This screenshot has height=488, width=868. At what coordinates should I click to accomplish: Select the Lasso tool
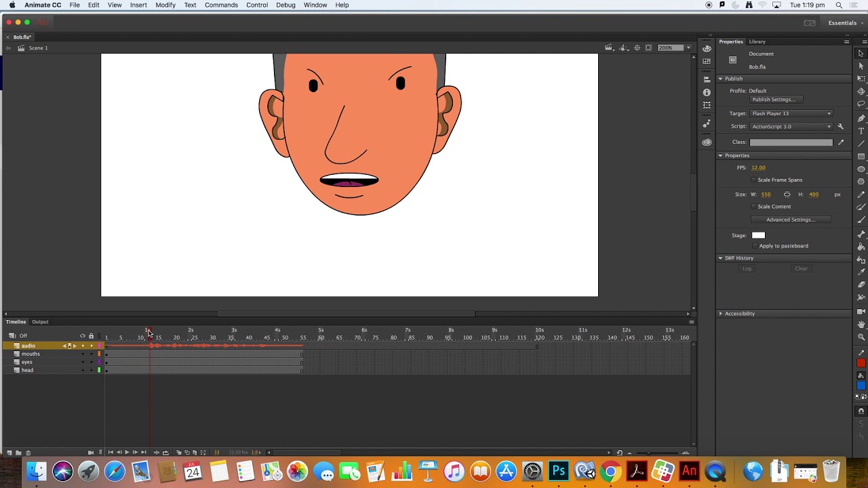pos(861,103)
